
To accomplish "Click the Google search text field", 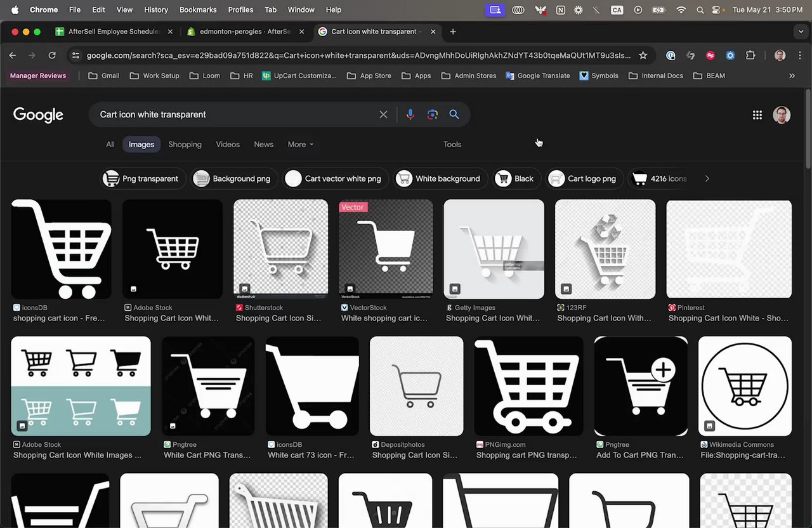I will (235, 115).
